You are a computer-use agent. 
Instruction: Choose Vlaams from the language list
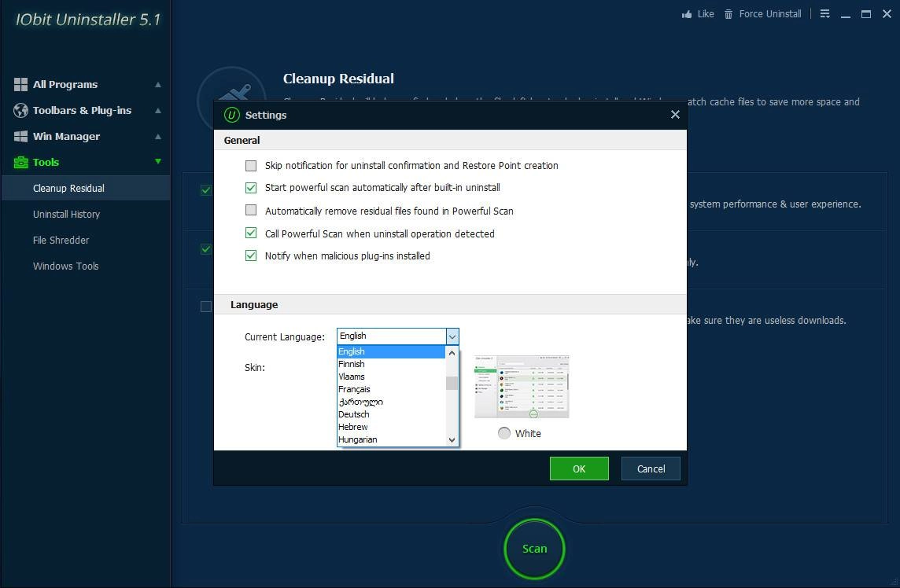tap(391, 377)
